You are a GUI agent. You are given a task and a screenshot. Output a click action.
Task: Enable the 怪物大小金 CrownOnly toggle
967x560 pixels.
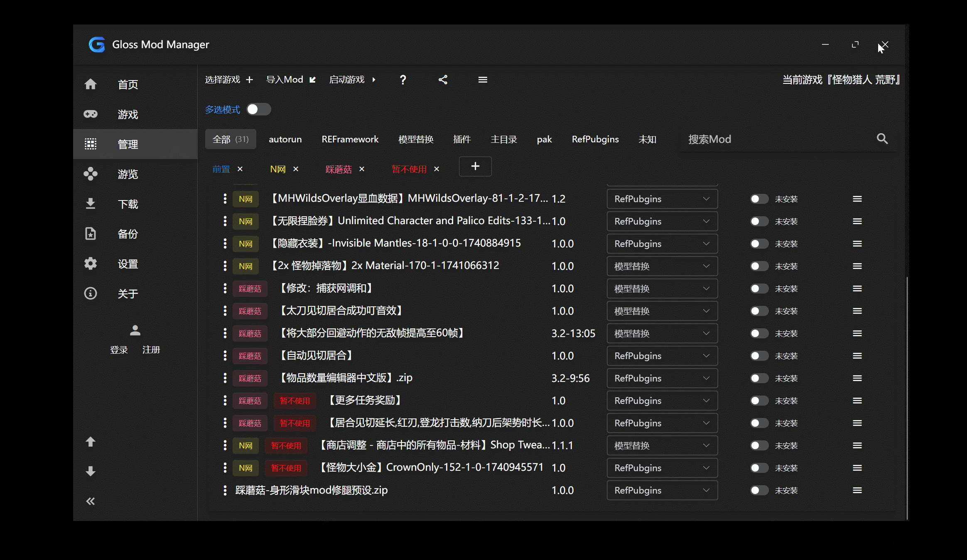click(x=759, y=468)
